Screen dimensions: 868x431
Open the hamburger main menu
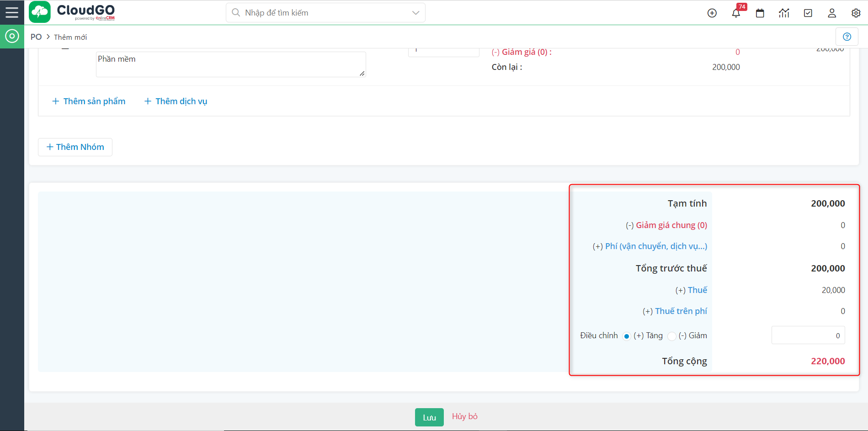pos(12,12)
